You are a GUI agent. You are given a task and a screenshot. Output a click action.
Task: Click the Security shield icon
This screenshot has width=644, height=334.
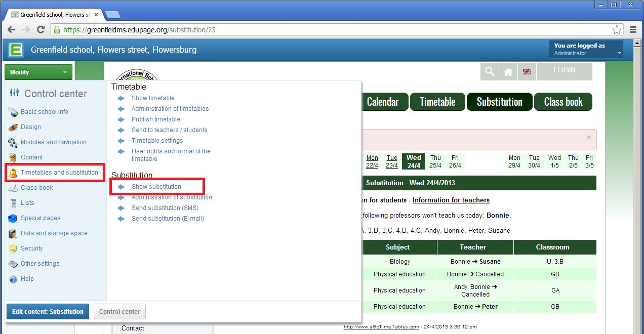click(13, 248)
